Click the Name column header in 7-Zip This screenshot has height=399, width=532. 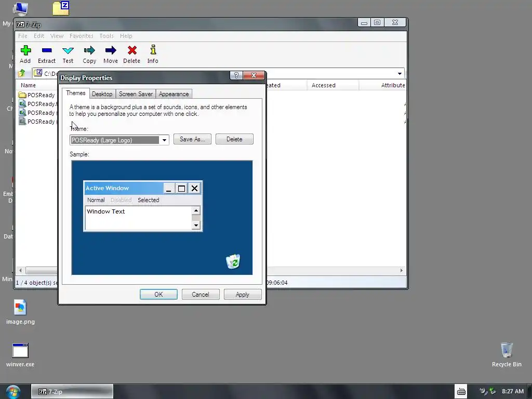[37, 85]
